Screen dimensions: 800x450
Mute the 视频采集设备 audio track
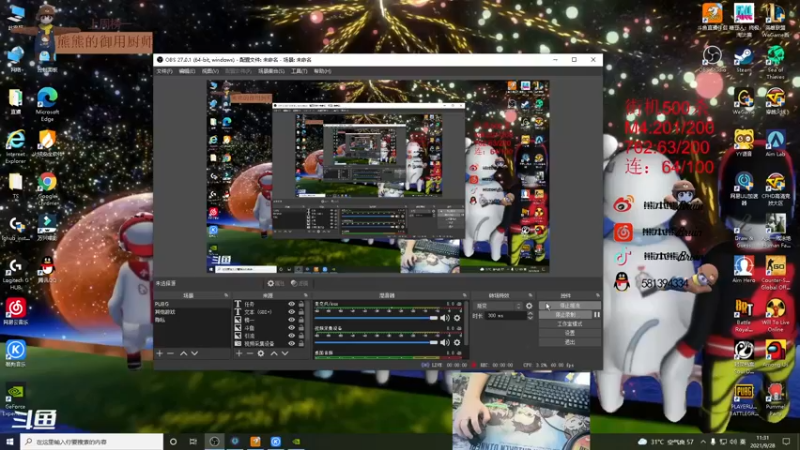click(x=445, y=342)
